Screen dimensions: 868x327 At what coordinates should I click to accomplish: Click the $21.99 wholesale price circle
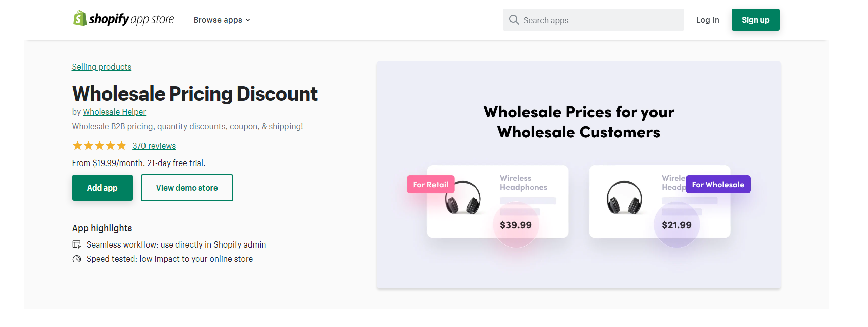[677, 225]
